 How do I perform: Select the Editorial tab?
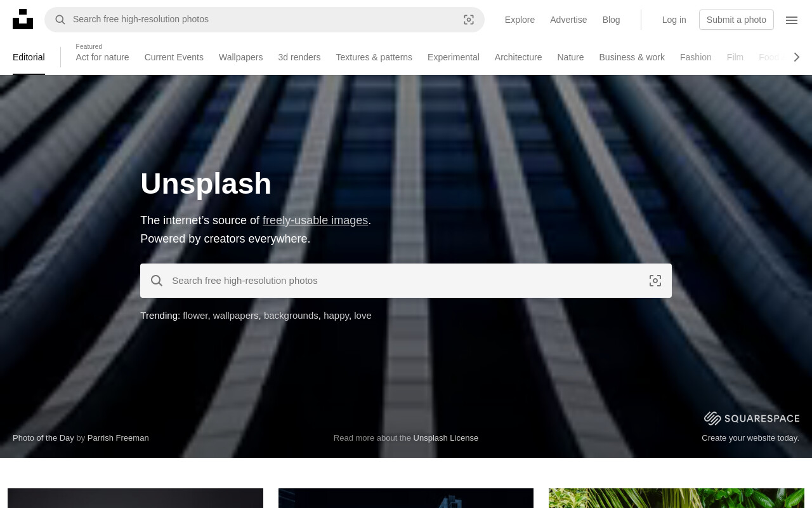click(x=29, y=57)
